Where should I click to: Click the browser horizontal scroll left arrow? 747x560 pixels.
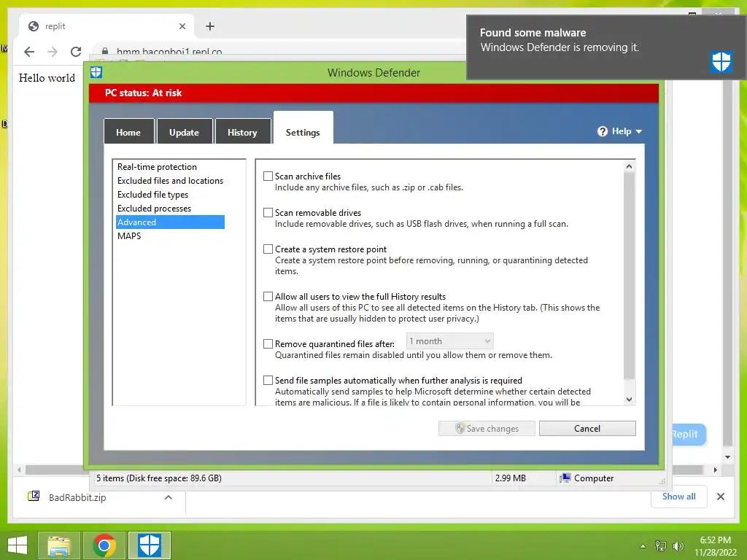point(19,470)
